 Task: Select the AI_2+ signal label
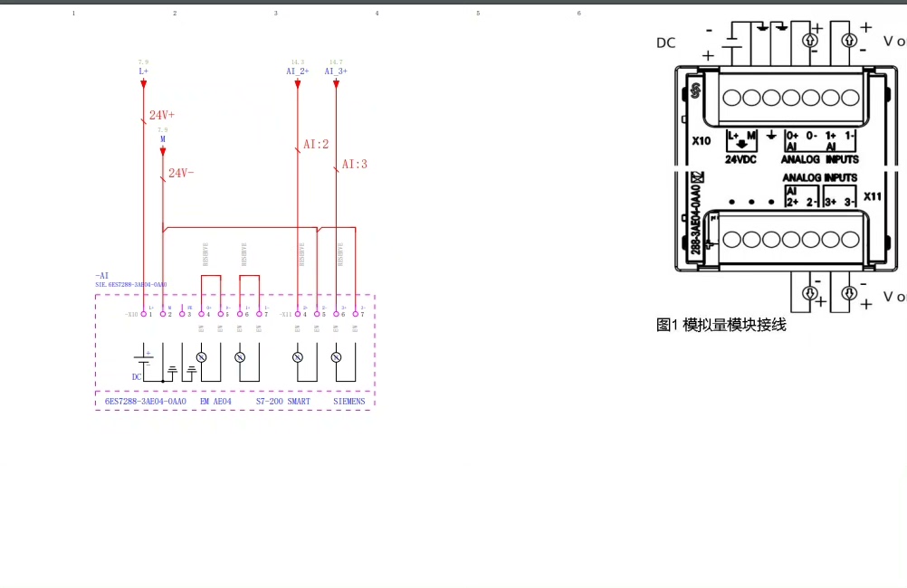[x=297, y=71]
